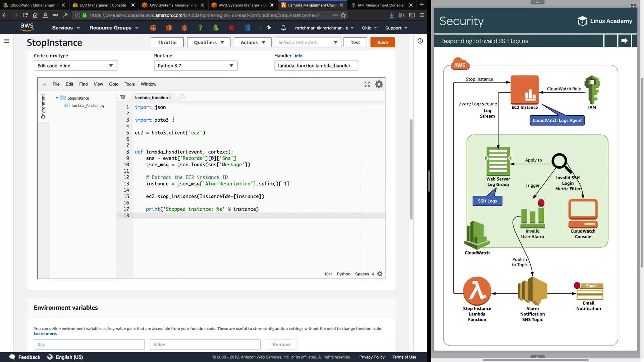Image resolution: width=644 pixels, height=362 pixels.
Task: Click the page vertical scrollbar
Action: [411, 169]
